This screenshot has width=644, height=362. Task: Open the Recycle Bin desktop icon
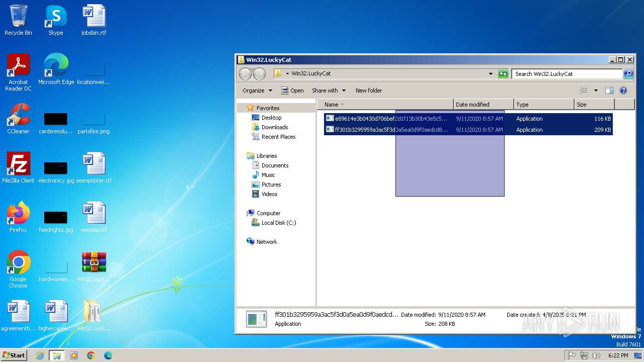tap(18, 20)
